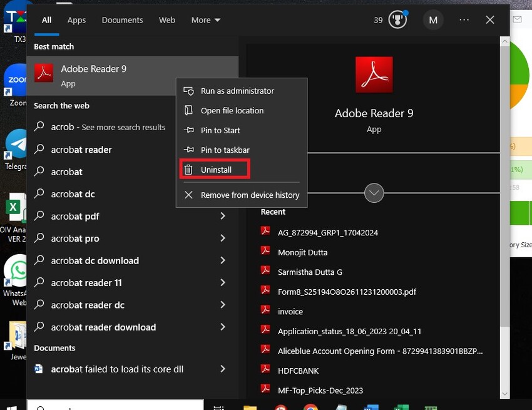
Task: Open Microsoft Excel from the taskbar
Action: click(x=401, y=406)
